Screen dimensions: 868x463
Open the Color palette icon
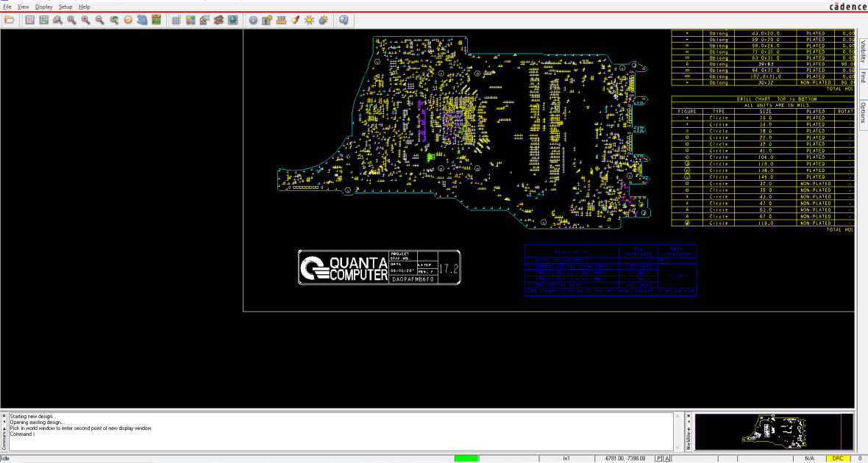191,20
